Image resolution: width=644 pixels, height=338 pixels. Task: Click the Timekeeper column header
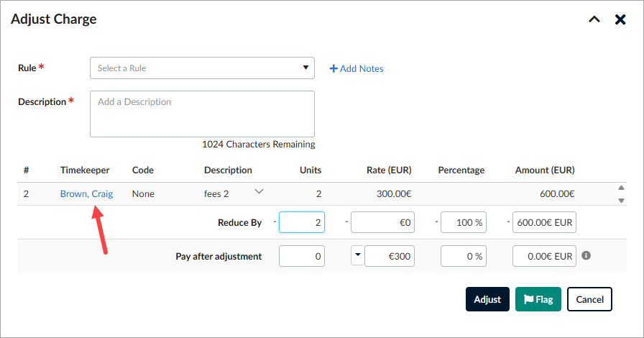(85, 170)
